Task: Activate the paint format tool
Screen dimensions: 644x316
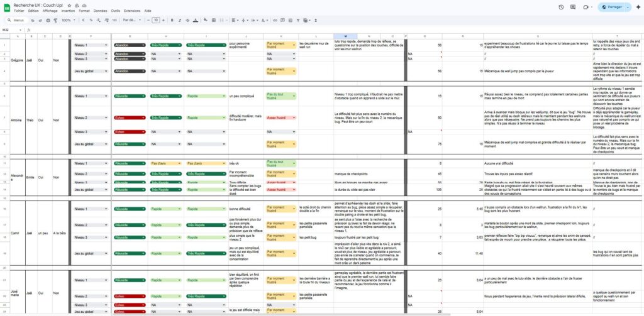Action: click(x=55, y=20)
